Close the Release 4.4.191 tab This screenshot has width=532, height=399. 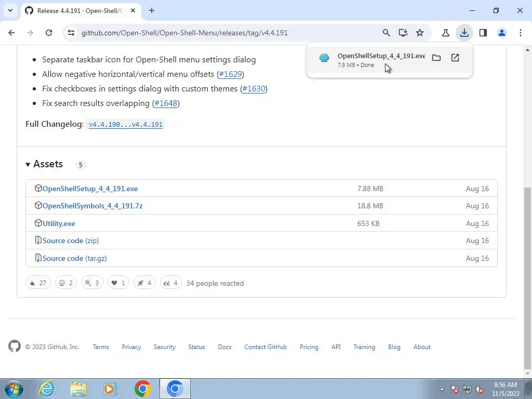point(133,10)
